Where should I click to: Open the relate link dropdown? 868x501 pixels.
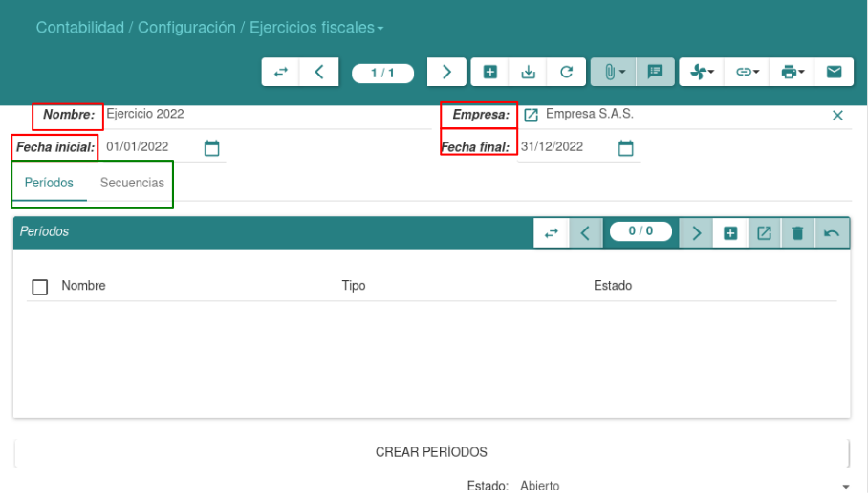click(747, 72)
